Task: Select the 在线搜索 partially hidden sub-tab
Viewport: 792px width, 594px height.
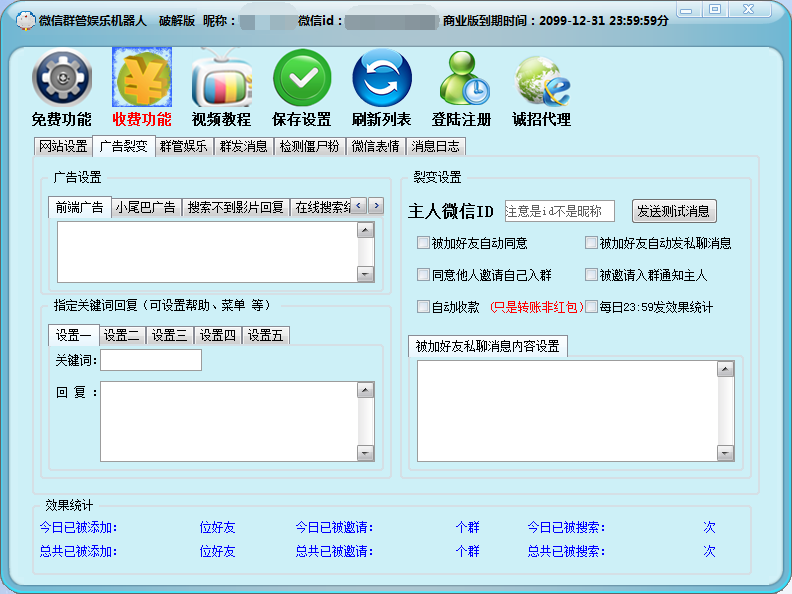Action: point(322,207)
